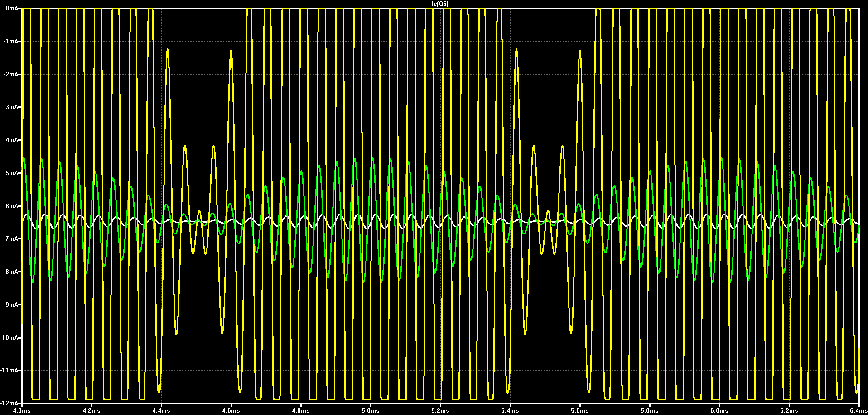Click the 4.8ms time axis label
The image size is (868, 415).
[301, 411]
